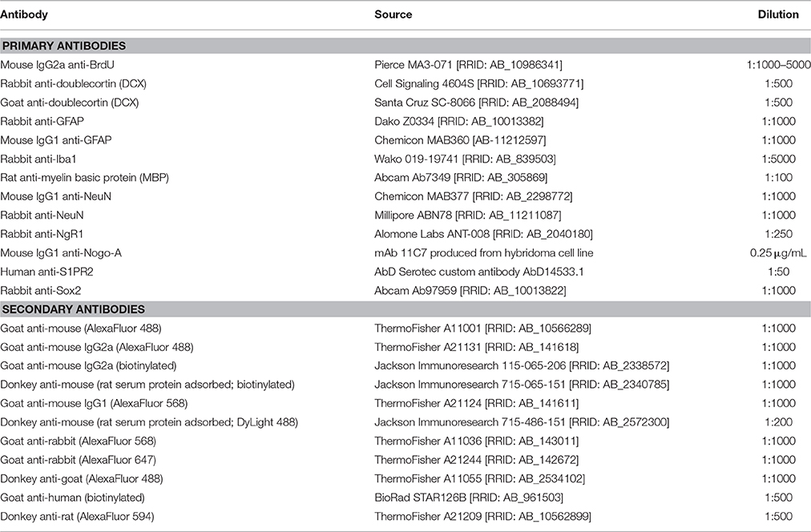Select Goat anti-doublecortin (DCX) row

(x=405, y=103)
